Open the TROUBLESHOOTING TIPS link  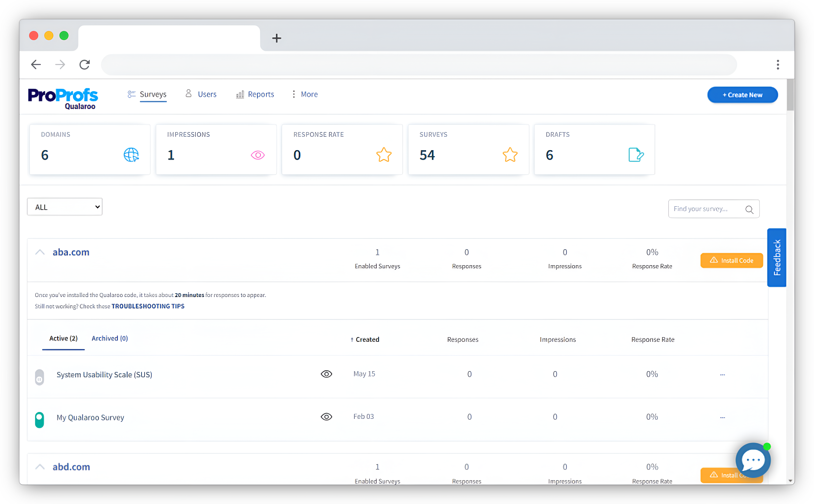(x=148, y=306)
